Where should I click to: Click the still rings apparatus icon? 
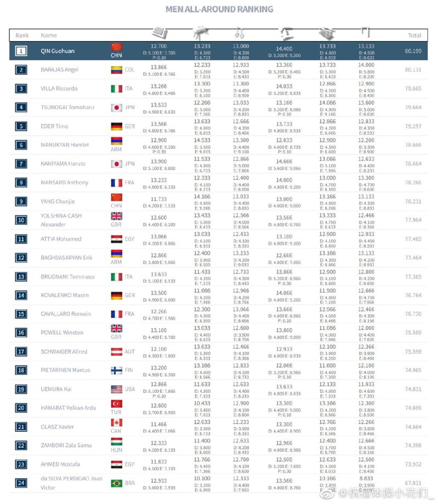[240, 32]
